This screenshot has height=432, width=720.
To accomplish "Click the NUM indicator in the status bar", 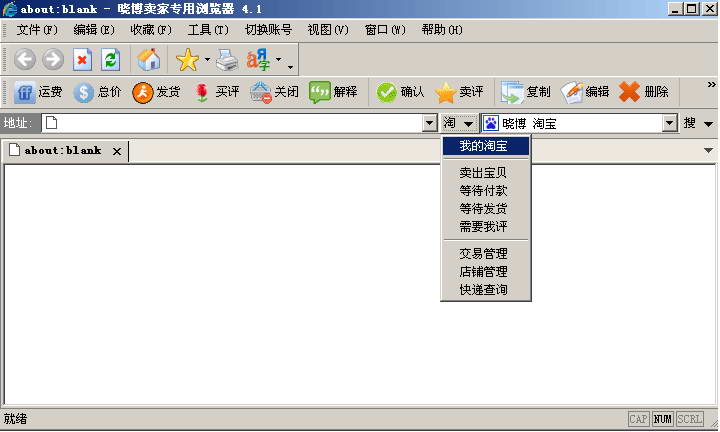I will pos(663,419).
